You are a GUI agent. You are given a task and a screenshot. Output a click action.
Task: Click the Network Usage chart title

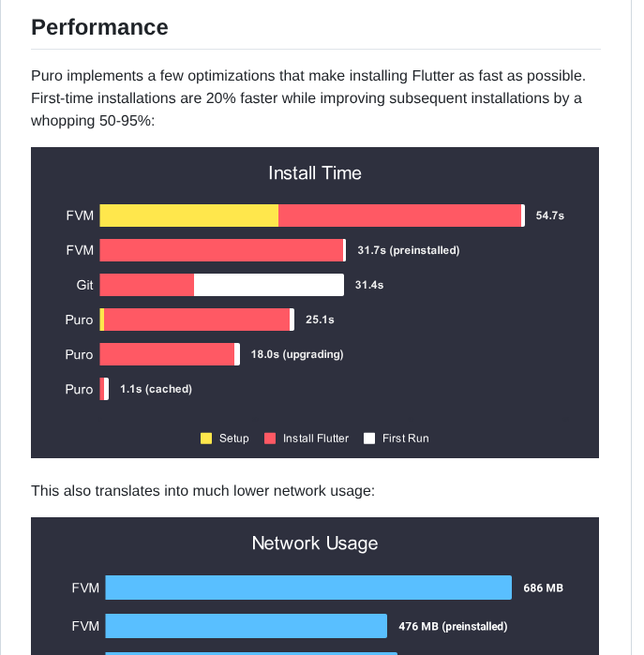click(315, 543)
